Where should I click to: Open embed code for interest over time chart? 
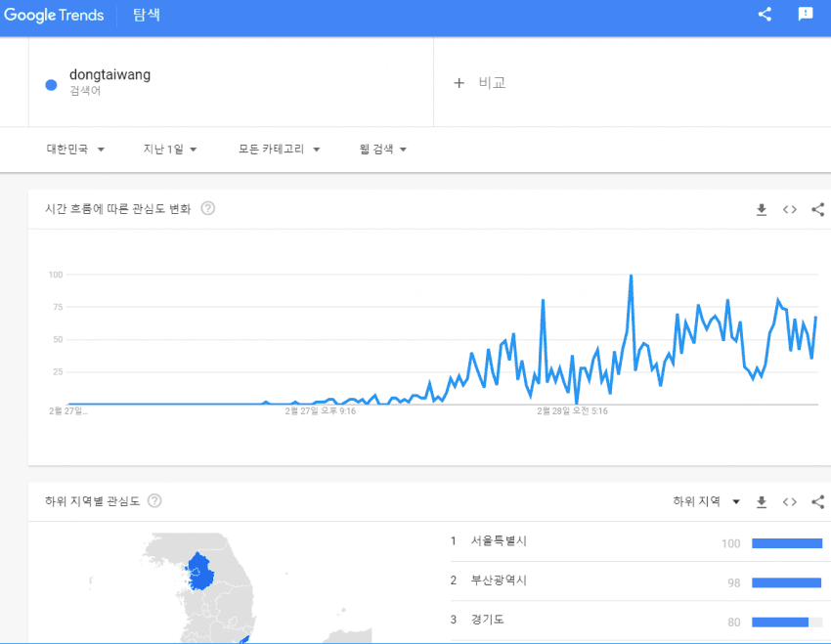(790, 209)
